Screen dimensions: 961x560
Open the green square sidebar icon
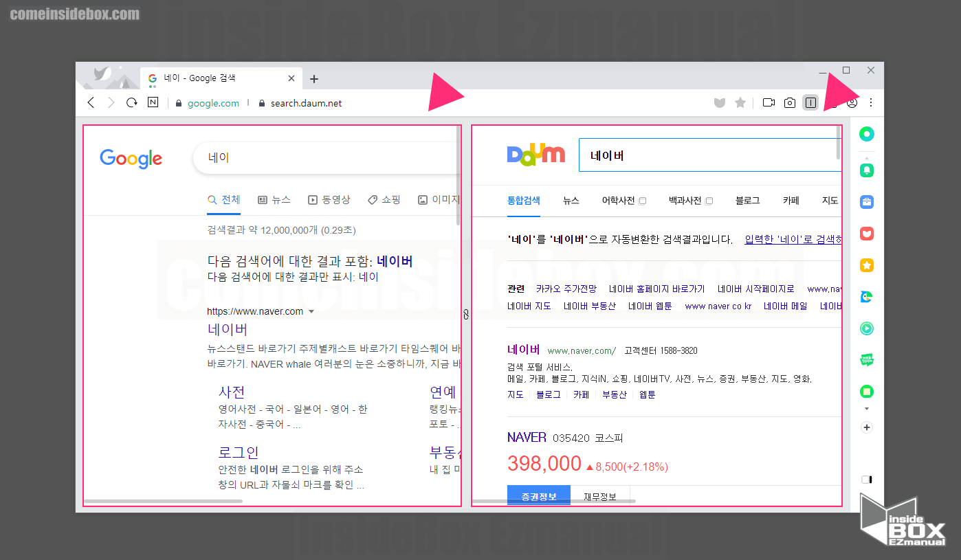pos(867,392)
